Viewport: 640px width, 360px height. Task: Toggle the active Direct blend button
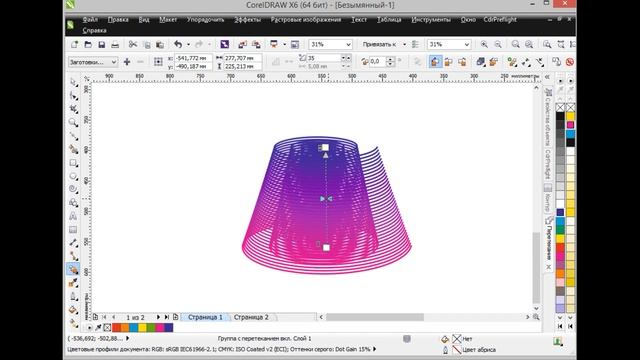435,62
